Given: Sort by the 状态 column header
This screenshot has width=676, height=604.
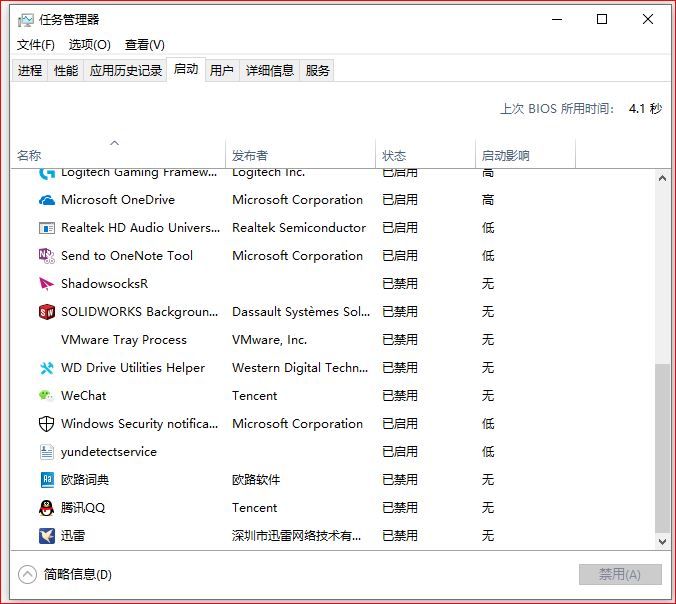Looking at the screenshot, I should pyautogui.click(x=426, y=154).
